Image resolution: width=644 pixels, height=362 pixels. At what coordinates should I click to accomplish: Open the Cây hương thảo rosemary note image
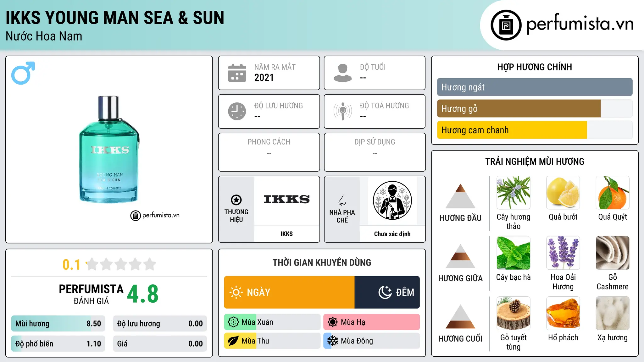tap(513, 193)
